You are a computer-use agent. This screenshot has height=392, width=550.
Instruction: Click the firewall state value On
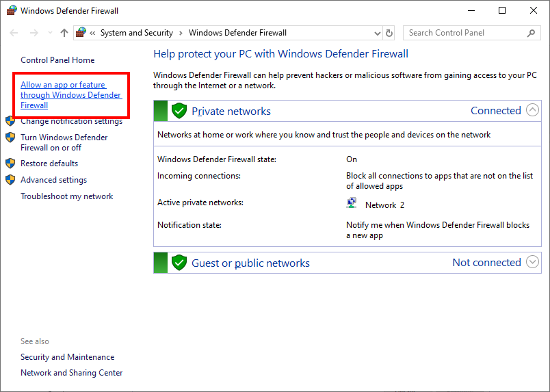(x=352, y=159)
